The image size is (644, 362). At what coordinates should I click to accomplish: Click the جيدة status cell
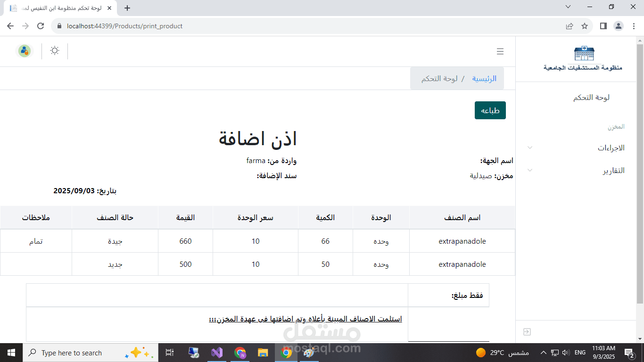[x=115, y=241]
